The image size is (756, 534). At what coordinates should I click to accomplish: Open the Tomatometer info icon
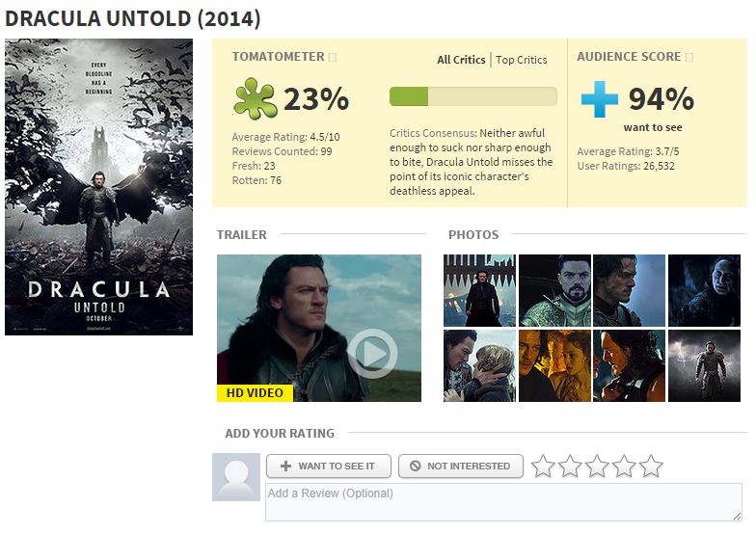332,58
